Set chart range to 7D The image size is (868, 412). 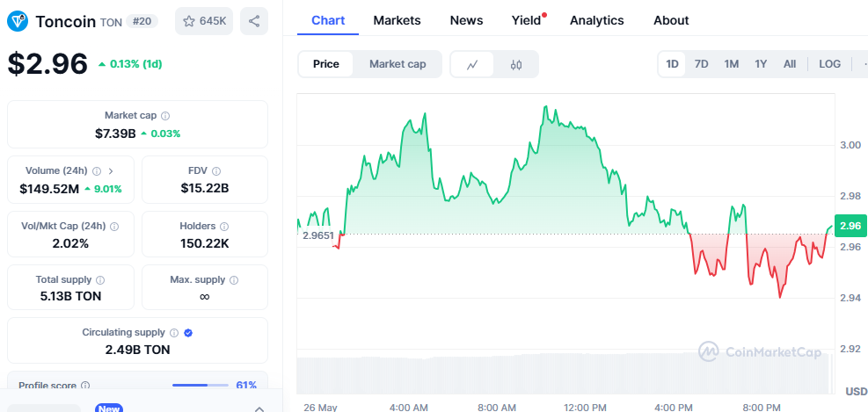702,64
